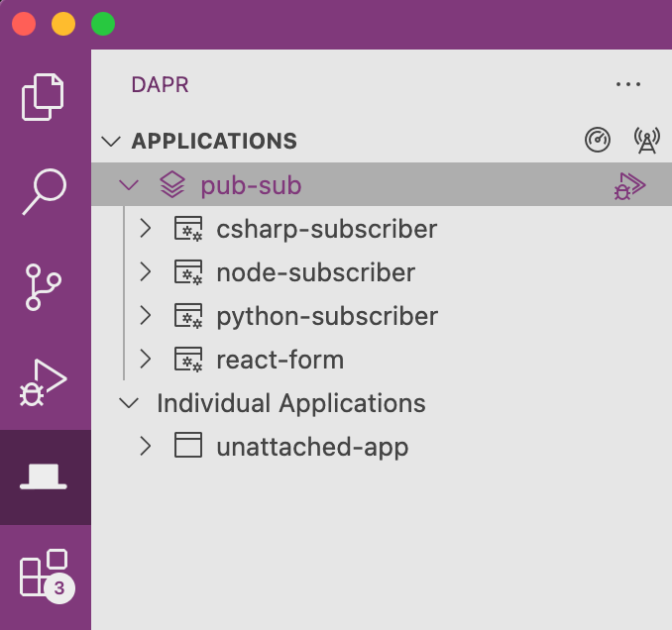
Task: Select the csharp-subscriber label
Action: pyautogui.click(x=327, y=230)
